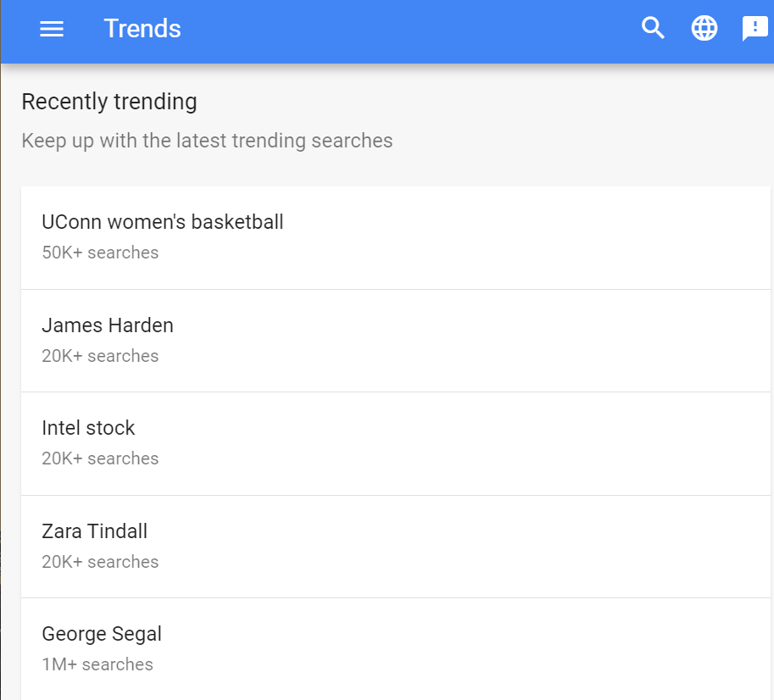The width and height of the screenshot is (774, 700).
Task: Open the James Harden trending search
Action: coord(108,325)
